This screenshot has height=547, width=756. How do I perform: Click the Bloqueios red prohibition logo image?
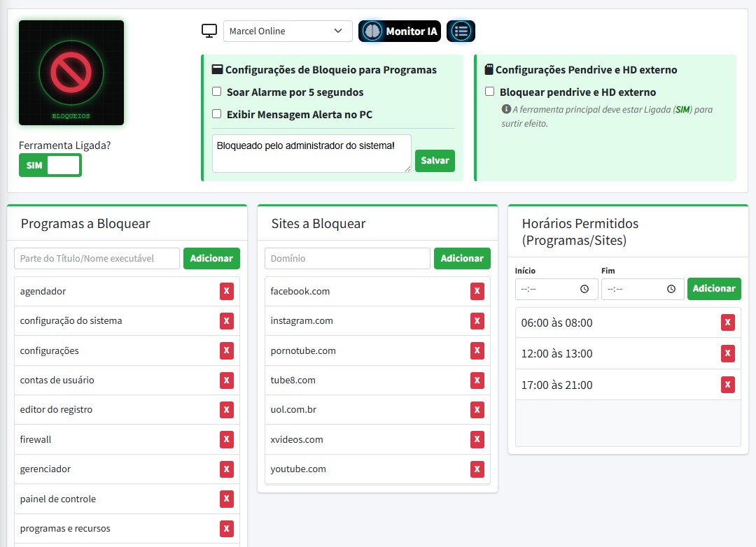[71, 73]
